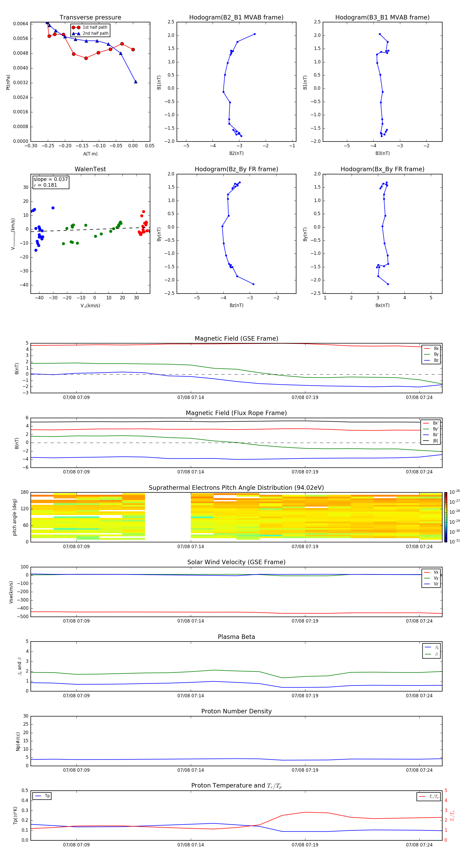Click the 180 tick on the pitch angle axis
This screenshot has height=868, width=473.
pos(25,492)
